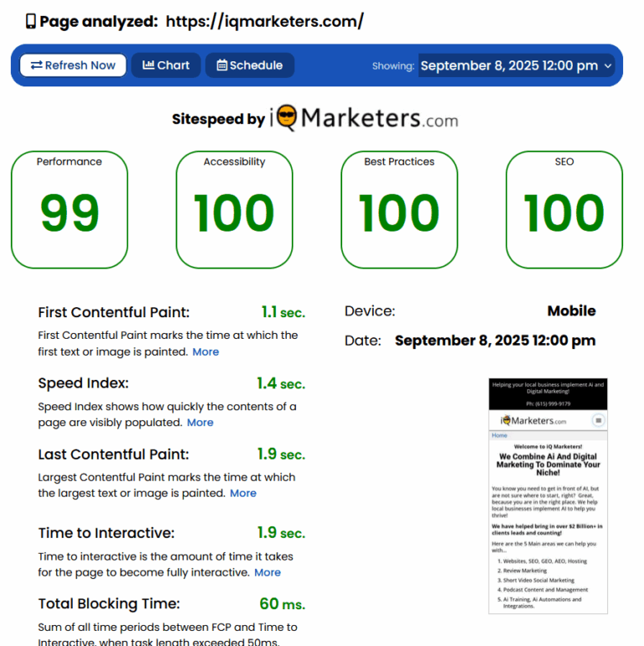Click the mobile phone icon beside Page analyzed
The height and width of the screenshot is (646, 644).
tap(31, 21)
